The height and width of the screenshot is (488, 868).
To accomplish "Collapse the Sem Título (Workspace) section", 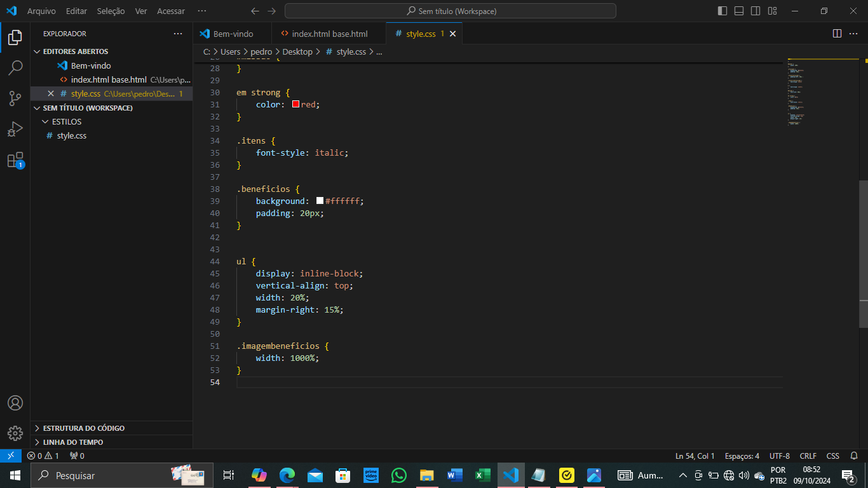I will 111,108.
